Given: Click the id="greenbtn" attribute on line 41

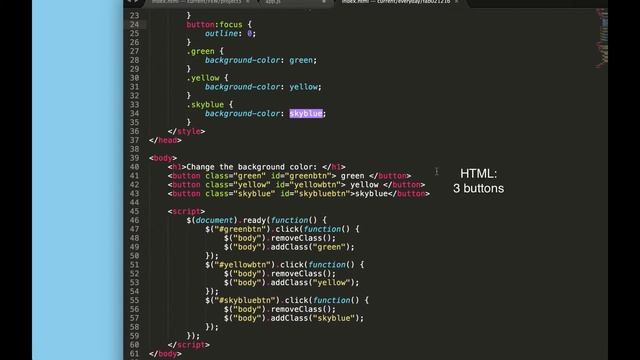Looking at the screenshot, I should click(303, 176).
